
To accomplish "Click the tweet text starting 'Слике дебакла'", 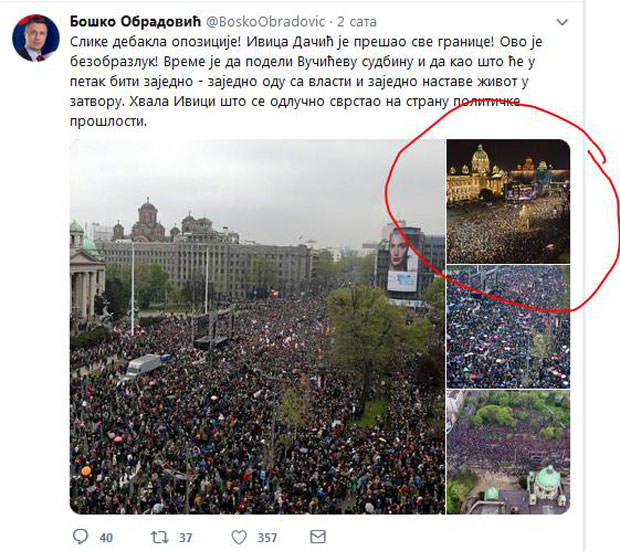I will pyautogui.click(x=306, y=81).
